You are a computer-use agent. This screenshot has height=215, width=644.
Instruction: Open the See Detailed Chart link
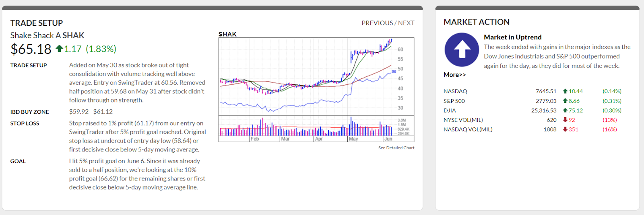396,148
